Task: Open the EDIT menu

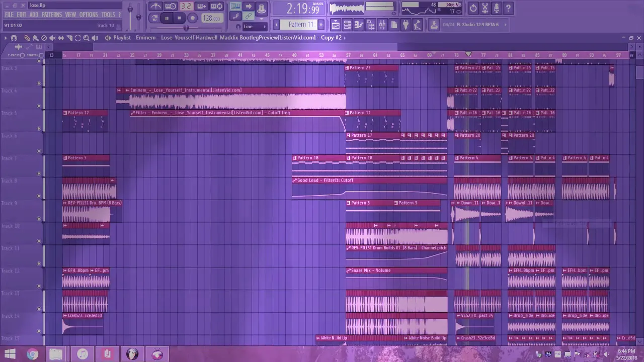Action: [21, 15]
